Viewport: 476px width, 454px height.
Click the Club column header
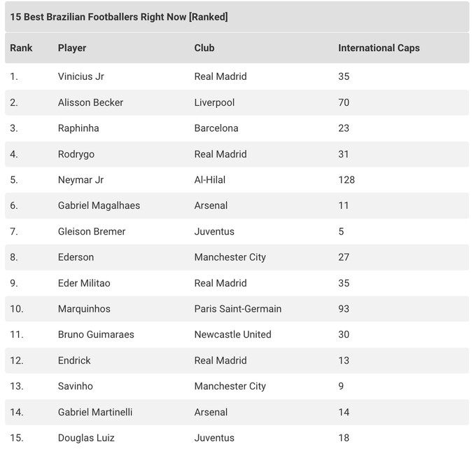(x=204, y=48)
